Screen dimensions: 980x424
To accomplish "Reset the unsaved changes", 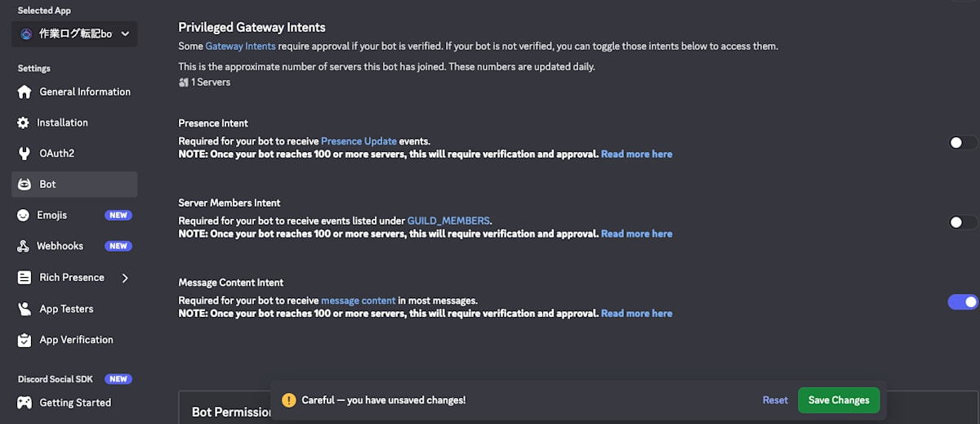I will coord(775,400).
